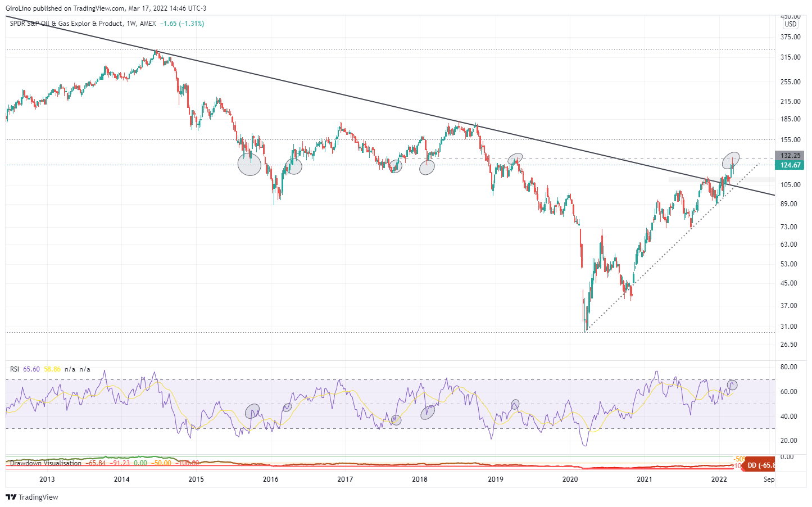The width and height of the screenshot is (812, 507).
Task: Click the 2021 label on time axis
Action: pos(645,479)
